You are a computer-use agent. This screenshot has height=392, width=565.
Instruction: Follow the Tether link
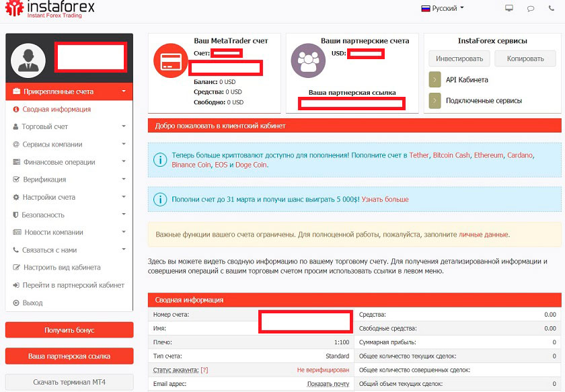[419, 155]
